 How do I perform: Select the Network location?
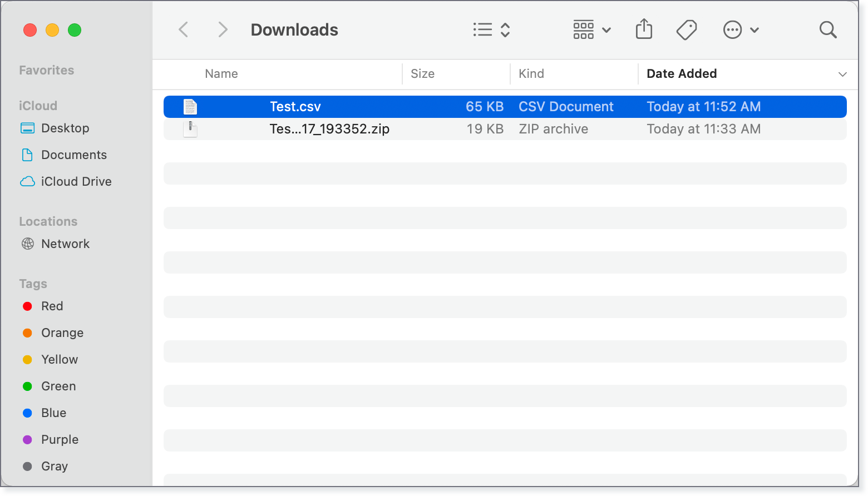[65, 244]
